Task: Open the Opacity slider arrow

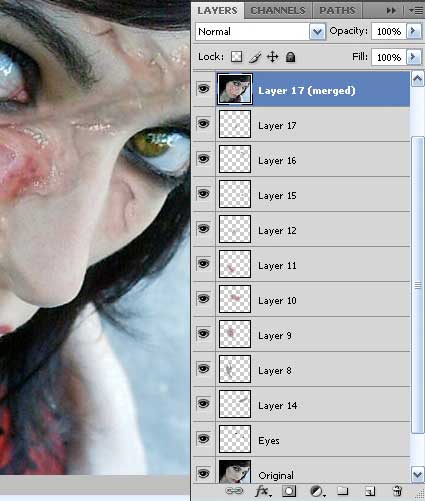Action: [414, 31]
